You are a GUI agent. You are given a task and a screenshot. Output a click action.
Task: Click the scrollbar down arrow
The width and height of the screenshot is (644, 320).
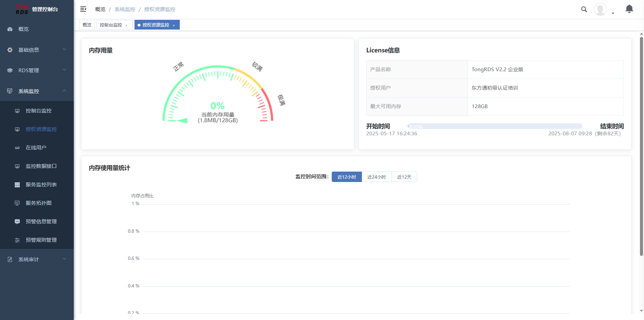[641, 311]
